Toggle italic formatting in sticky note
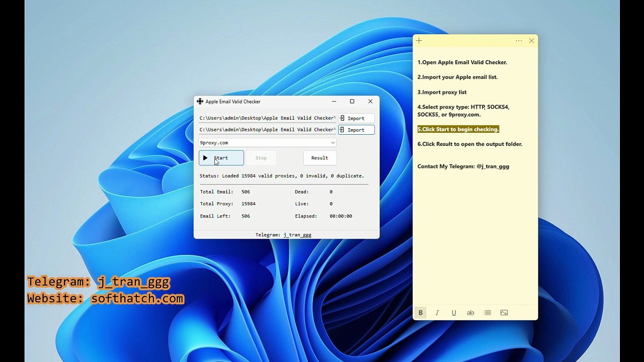Image resolution: width=644 pixels, height=362 pixels. point(437,313)
